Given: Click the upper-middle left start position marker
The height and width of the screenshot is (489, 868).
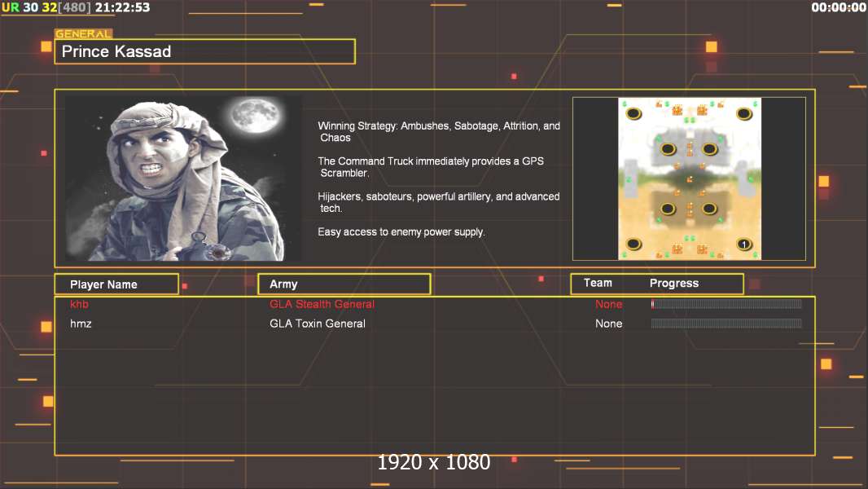Looking at the screenshot, I should point(669,149).
